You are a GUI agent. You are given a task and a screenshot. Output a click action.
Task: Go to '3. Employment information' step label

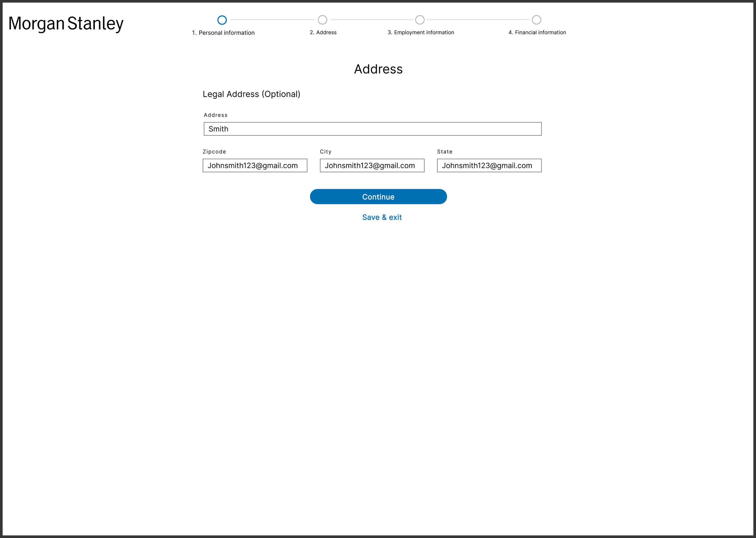pos(421,32)
